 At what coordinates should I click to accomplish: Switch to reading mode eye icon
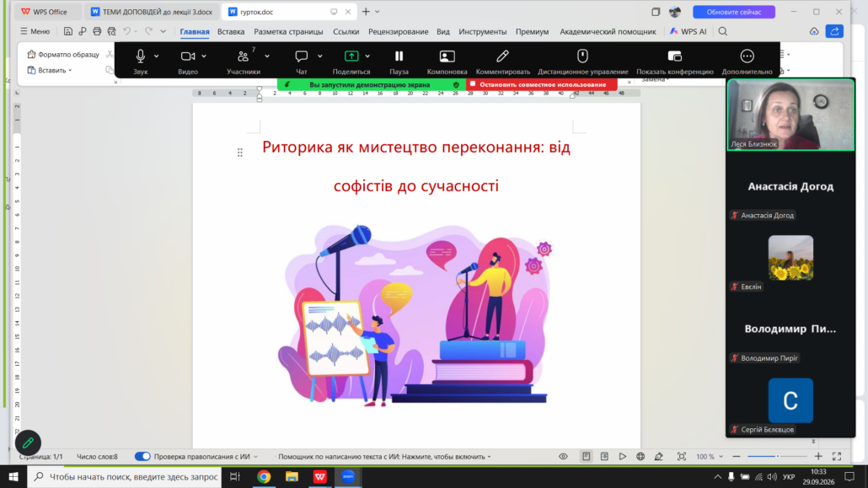(563, 457)
